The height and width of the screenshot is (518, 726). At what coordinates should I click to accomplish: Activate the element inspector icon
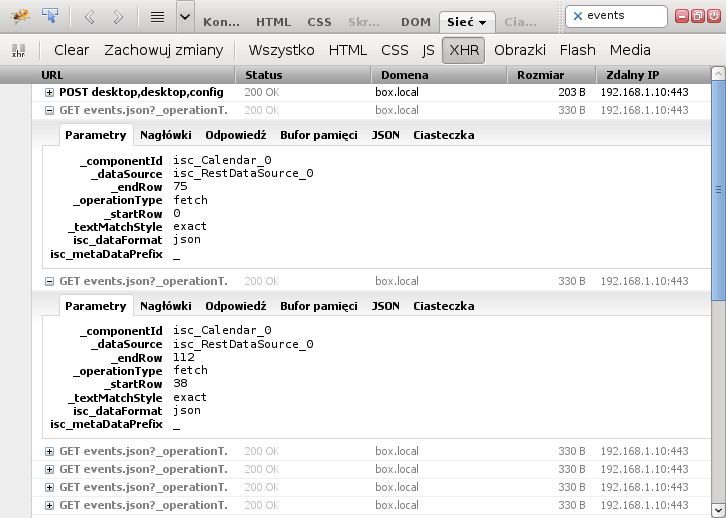coord(50,16)
